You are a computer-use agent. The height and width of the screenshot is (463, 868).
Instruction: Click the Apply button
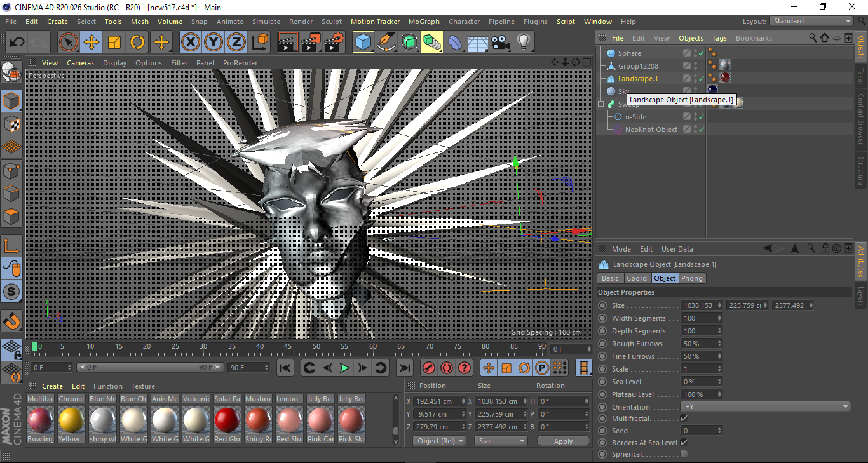coord(563,441)
